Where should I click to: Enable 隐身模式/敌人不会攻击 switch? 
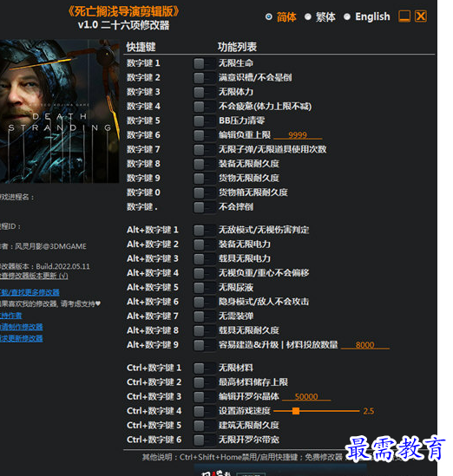[204, 302]
